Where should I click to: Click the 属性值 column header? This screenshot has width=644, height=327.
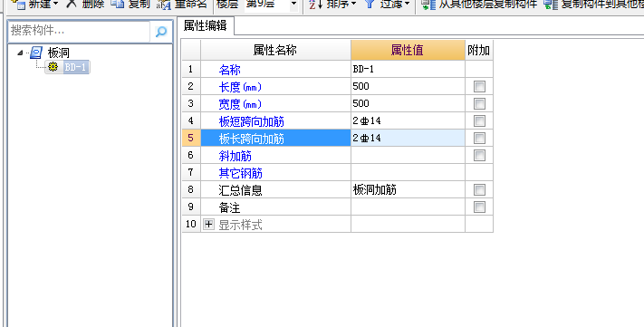coord(408,50)
